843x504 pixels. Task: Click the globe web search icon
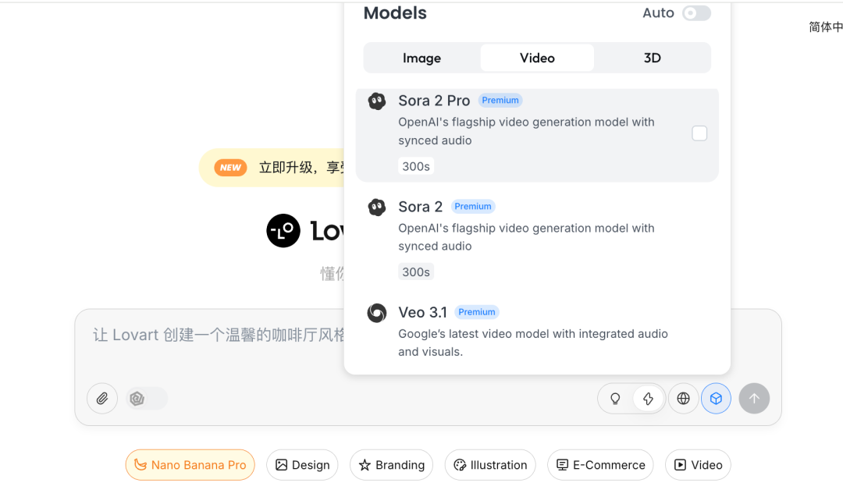[x=683, y=398]
